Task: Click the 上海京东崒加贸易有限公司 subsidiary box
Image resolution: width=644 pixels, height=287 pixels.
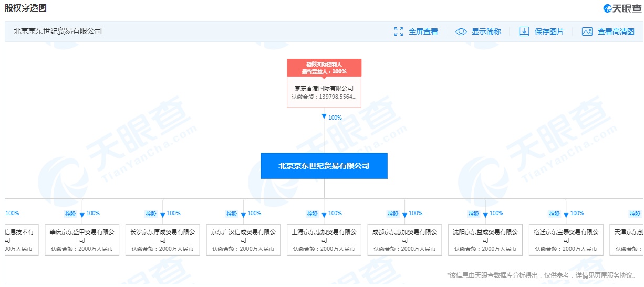Action: [x=324, y=240]
